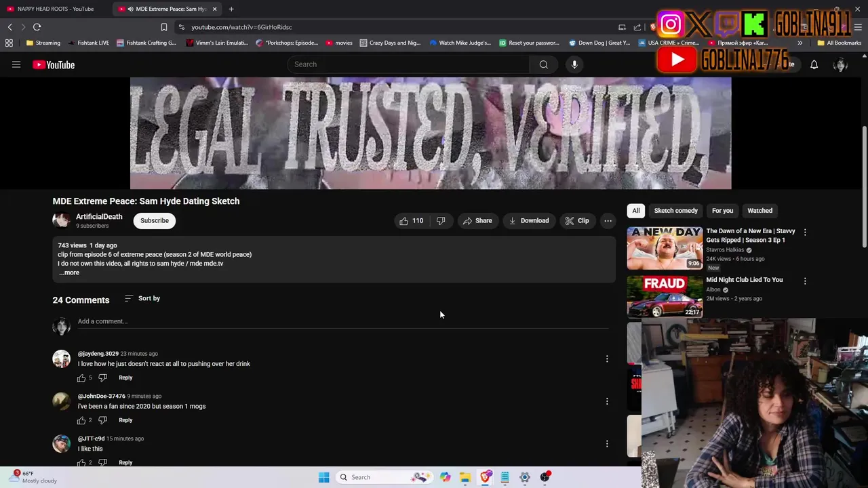Select the For you filter chip
Viewport: 868px width, 488px height.
tap(722, 211)
